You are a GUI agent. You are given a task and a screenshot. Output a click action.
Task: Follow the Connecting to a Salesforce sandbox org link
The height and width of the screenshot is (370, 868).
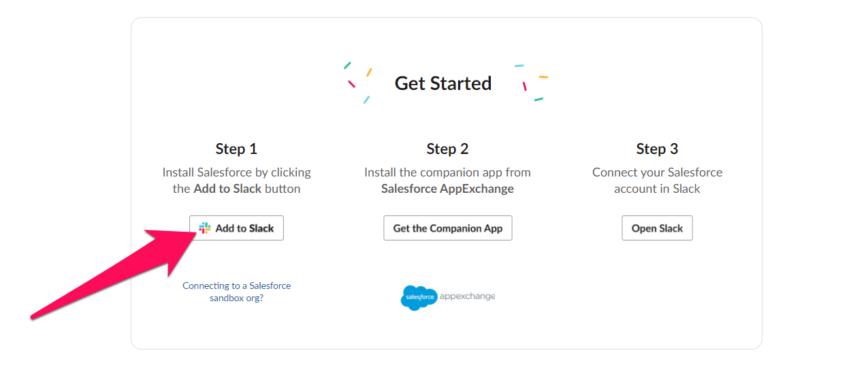[x=236, y=292]
